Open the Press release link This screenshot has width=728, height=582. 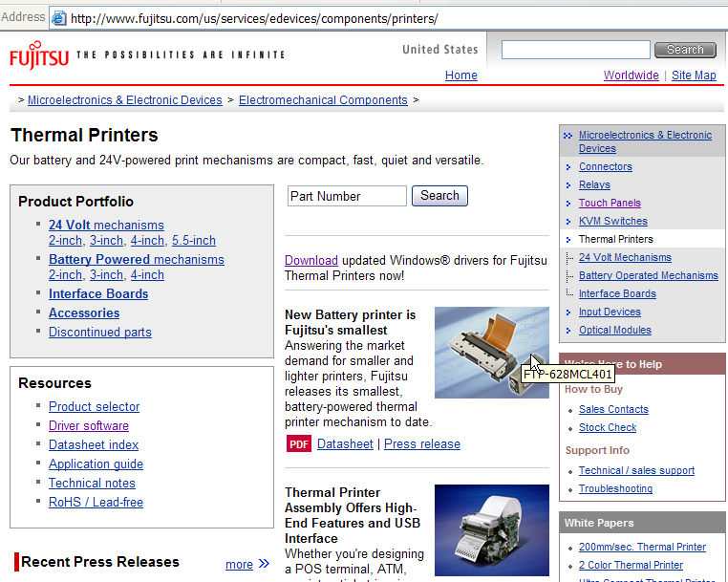(x=422, y=443)
